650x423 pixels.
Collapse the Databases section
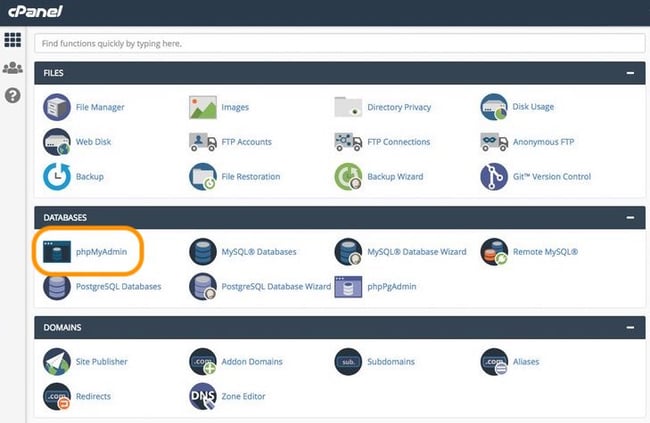[x=630, y=218]
